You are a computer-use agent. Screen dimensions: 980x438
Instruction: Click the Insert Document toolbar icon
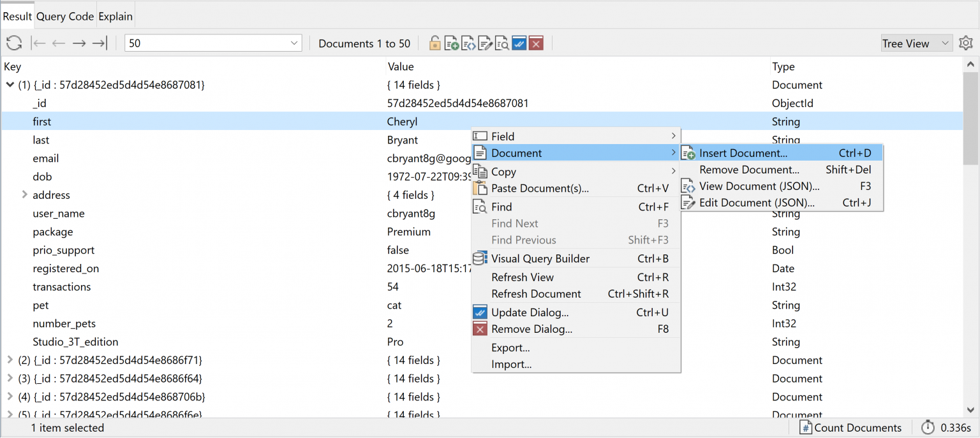click(x=451, y=43)
